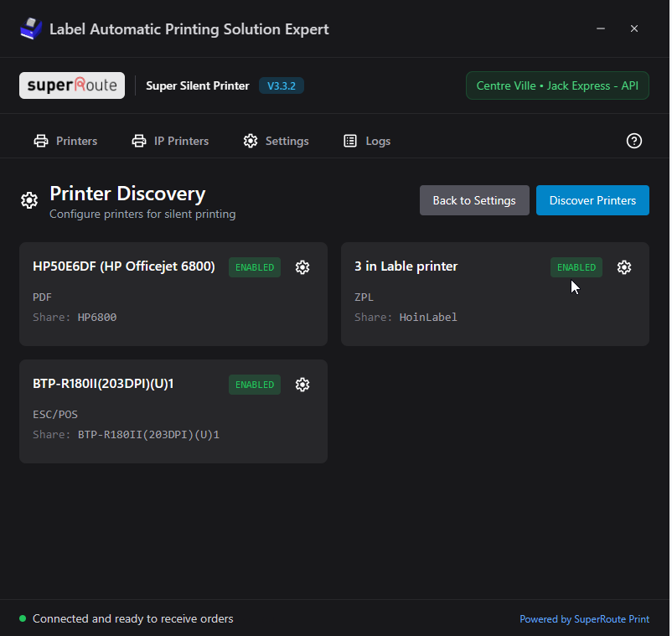Image resolution: width=672 pixels, height=636 pixels.
Task: Click the help question mark icon
Action: [x=634, y=141]
